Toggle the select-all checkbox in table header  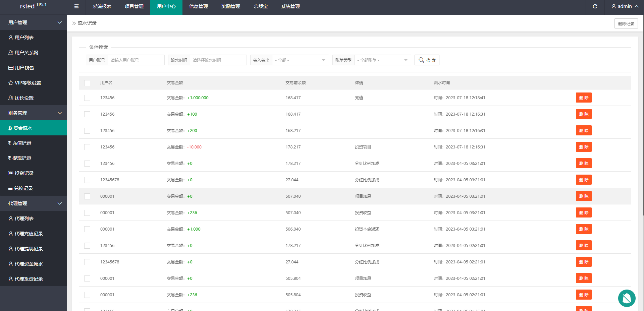87,83
